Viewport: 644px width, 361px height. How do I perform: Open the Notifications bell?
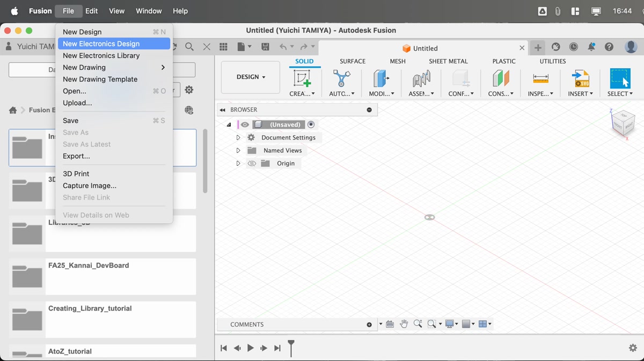tap(591, 47)
